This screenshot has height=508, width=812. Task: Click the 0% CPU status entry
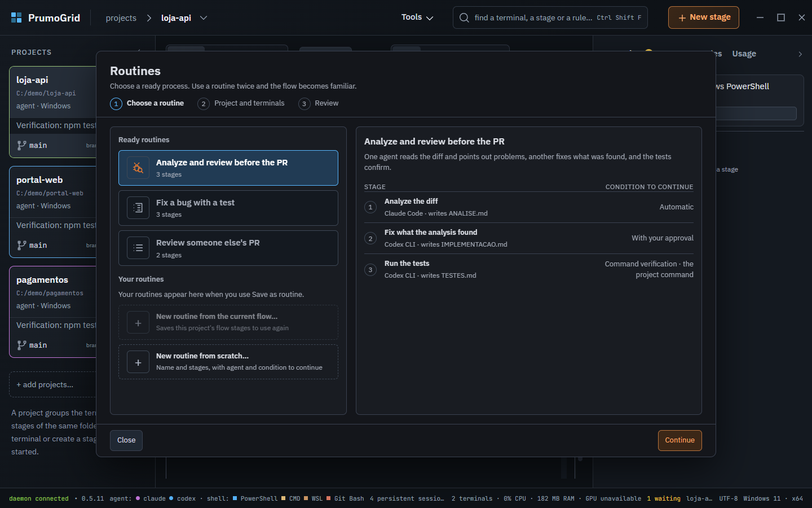[515, 499]
